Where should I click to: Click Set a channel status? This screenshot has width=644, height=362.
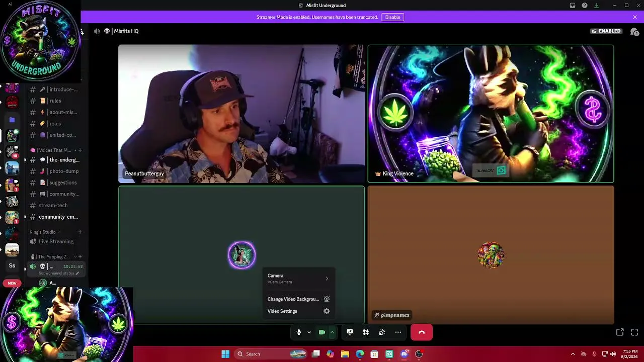(x=59, y=274)
